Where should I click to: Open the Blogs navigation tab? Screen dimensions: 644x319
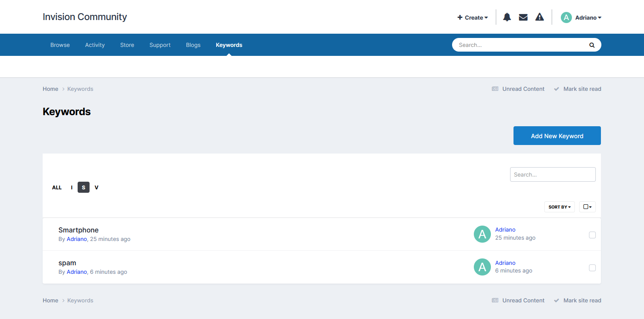click(x=193, y=45)
